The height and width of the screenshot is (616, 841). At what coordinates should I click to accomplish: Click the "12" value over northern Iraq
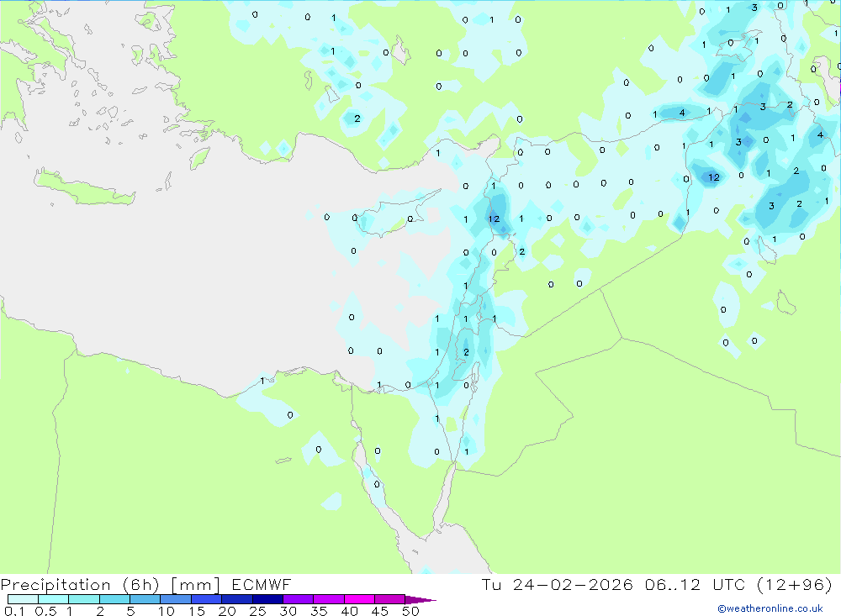tap(714, 177)
